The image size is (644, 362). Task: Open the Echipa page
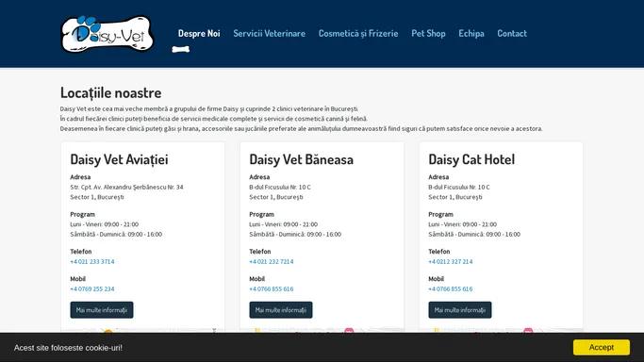pos(471,33)
